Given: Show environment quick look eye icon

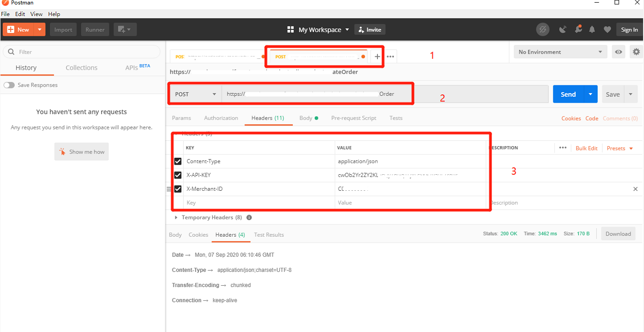Looking at the screenshot, I should (x=618, y=52).
